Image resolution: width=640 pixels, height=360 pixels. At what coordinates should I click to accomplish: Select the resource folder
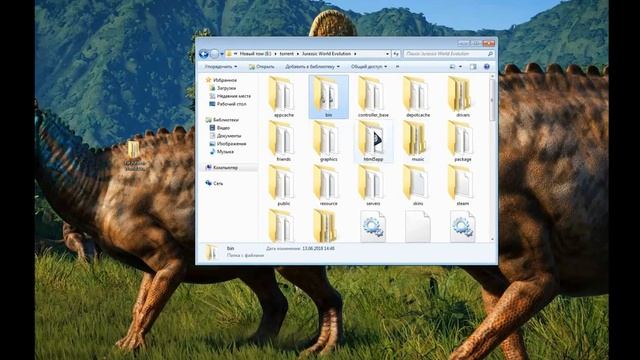(x=328, y=185)
